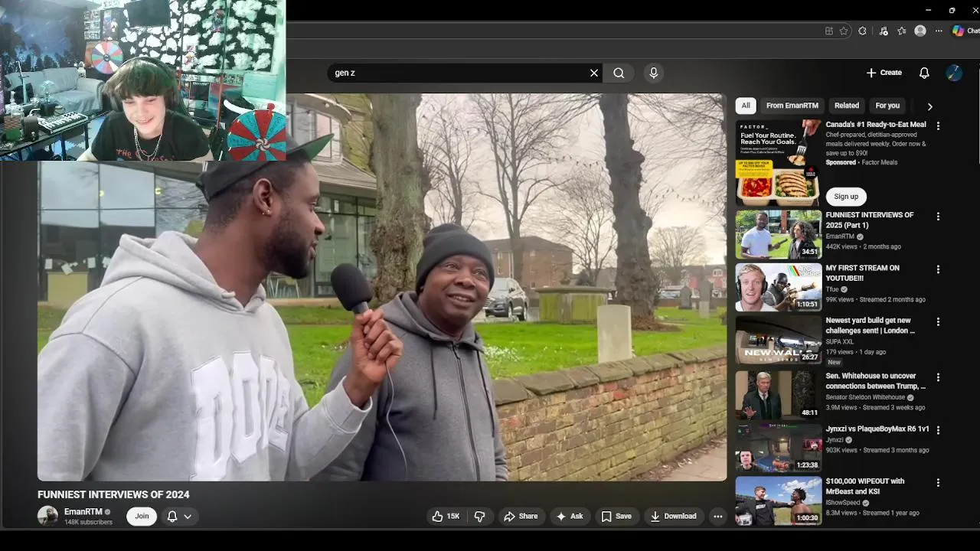Open the browser favorites list icon

902,31
